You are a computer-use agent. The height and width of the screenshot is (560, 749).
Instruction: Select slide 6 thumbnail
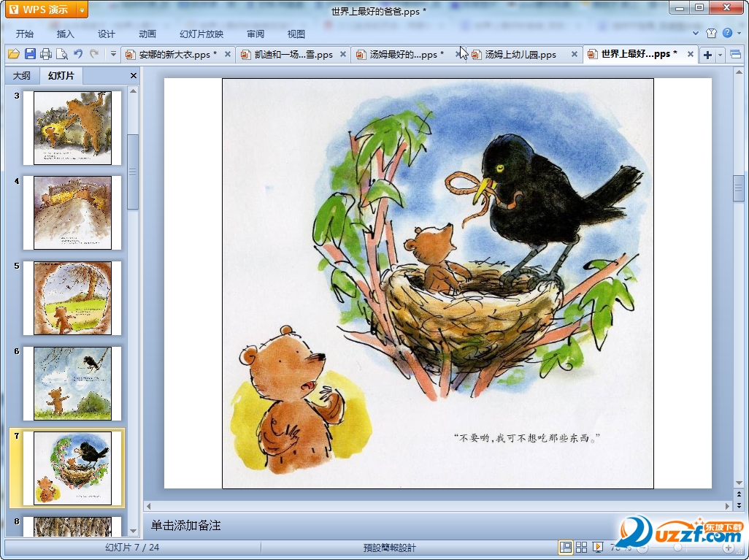coord(72,383)
